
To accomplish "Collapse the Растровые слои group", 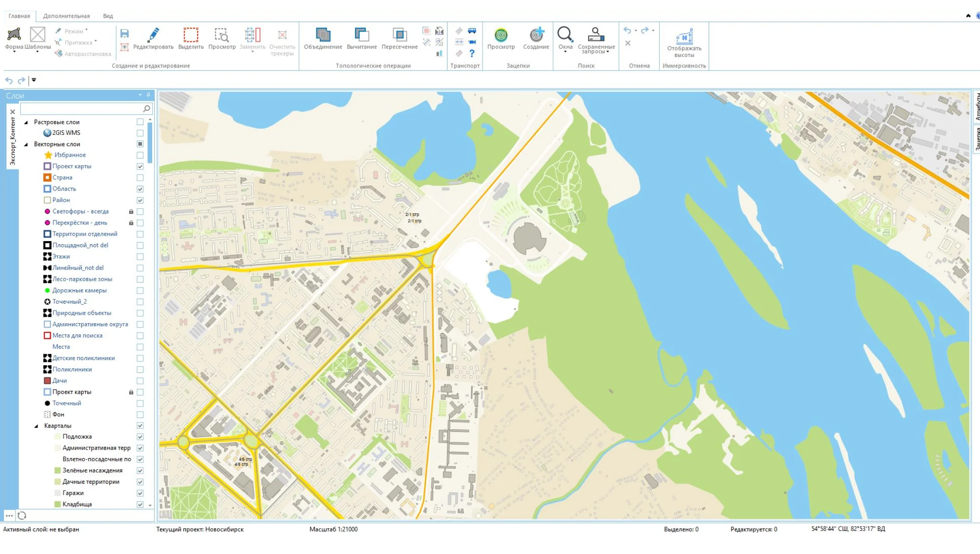I will click(x=26, y=122).
